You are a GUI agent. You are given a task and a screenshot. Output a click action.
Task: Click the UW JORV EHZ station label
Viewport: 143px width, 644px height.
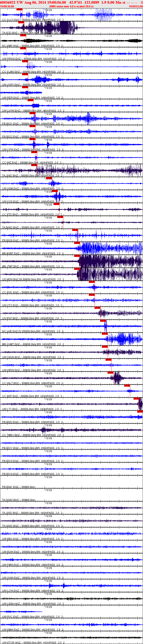33,85
